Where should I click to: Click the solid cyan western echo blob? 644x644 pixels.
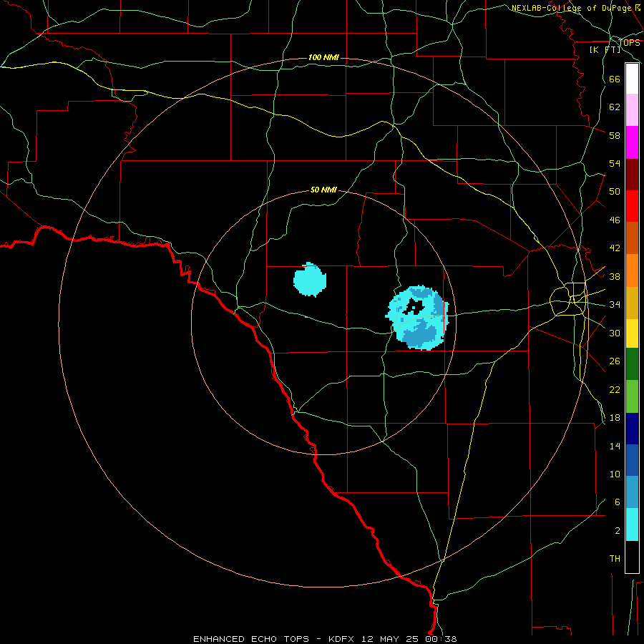pos(310,280)
